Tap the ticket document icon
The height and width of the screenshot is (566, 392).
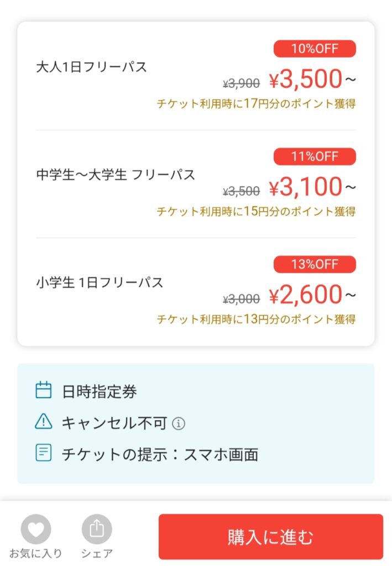click(43, 454)
